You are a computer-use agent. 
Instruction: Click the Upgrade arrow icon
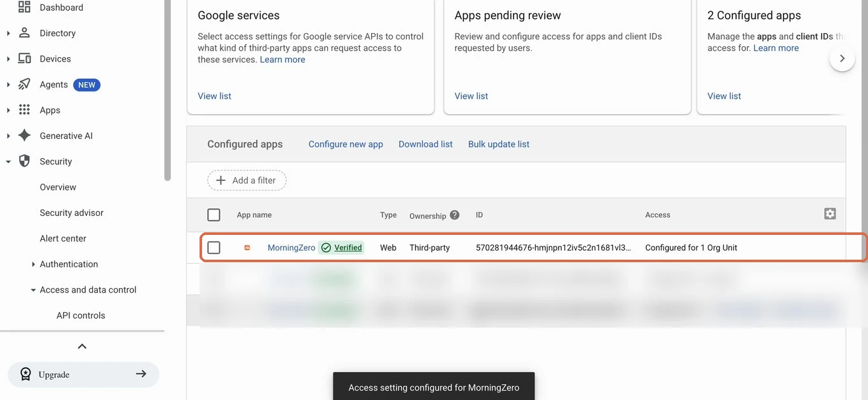pos(141,374)
